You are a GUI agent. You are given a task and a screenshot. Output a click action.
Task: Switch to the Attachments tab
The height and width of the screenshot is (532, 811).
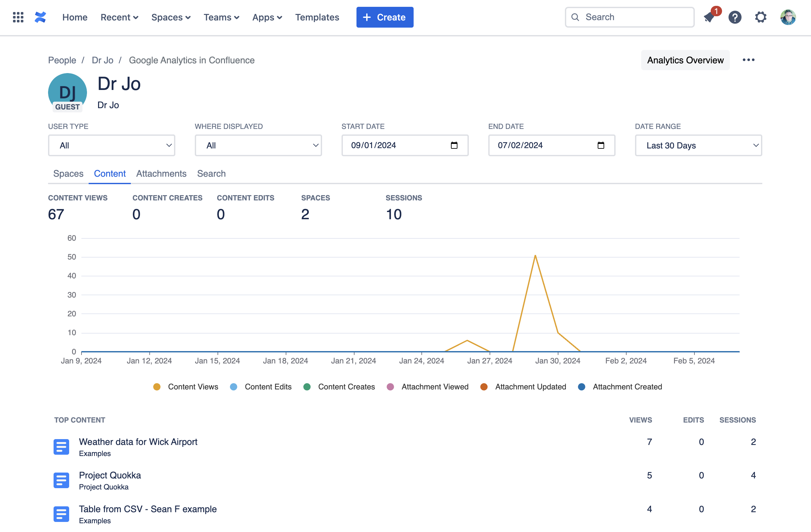161,174
